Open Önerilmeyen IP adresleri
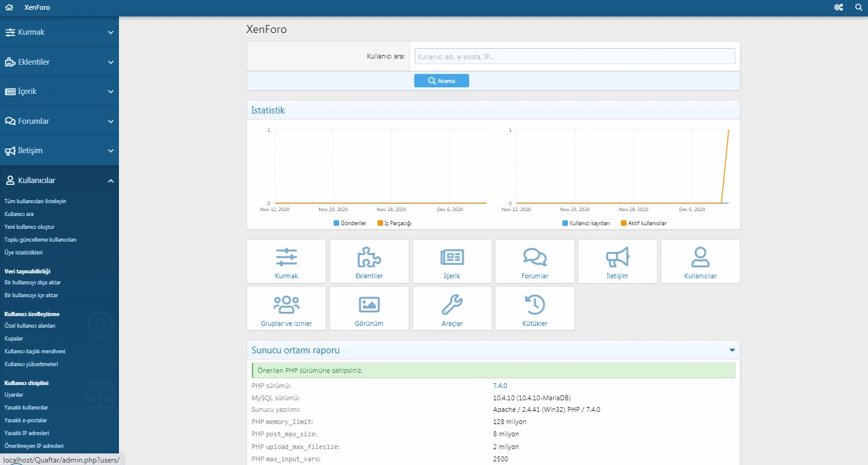 click(x=34, y=446)
